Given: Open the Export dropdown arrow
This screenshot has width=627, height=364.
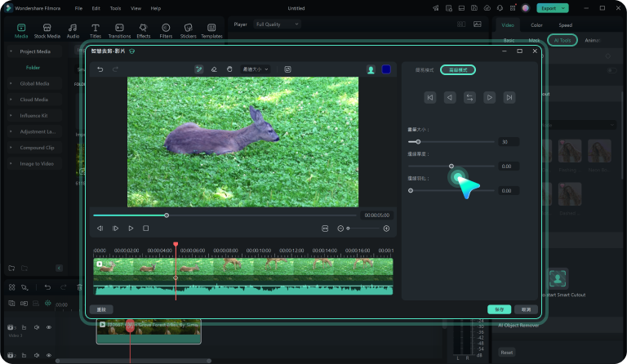Looking at the screenshot, I should (563, 8).
